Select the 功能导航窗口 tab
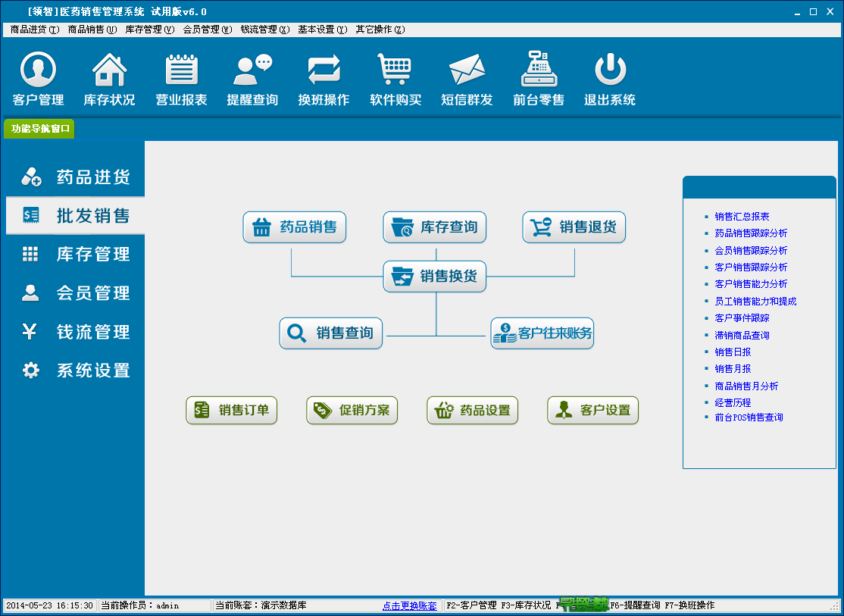 (x=40, y=129)
